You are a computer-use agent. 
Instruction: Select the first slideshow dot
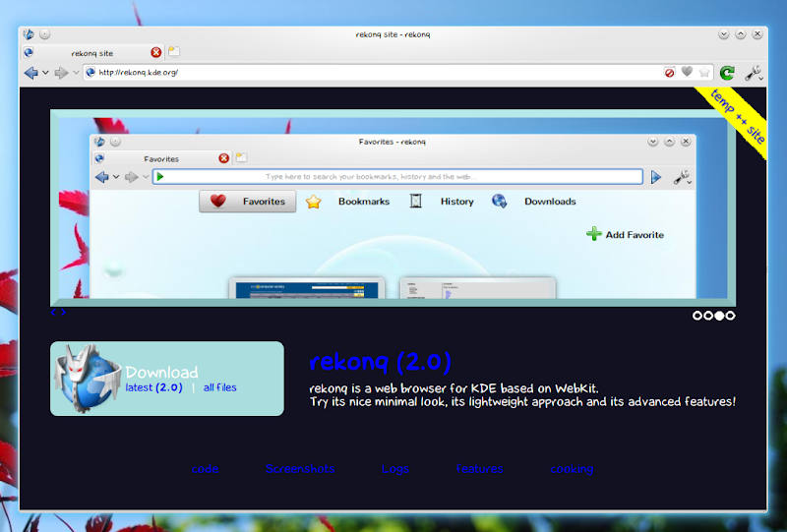697,316
